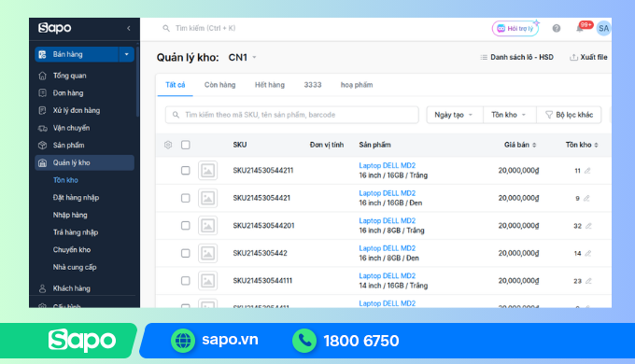This screenshot has height=364, width=635.
Task: Click the Hỏi trợ lý assistant button
Action: point(515,28)
